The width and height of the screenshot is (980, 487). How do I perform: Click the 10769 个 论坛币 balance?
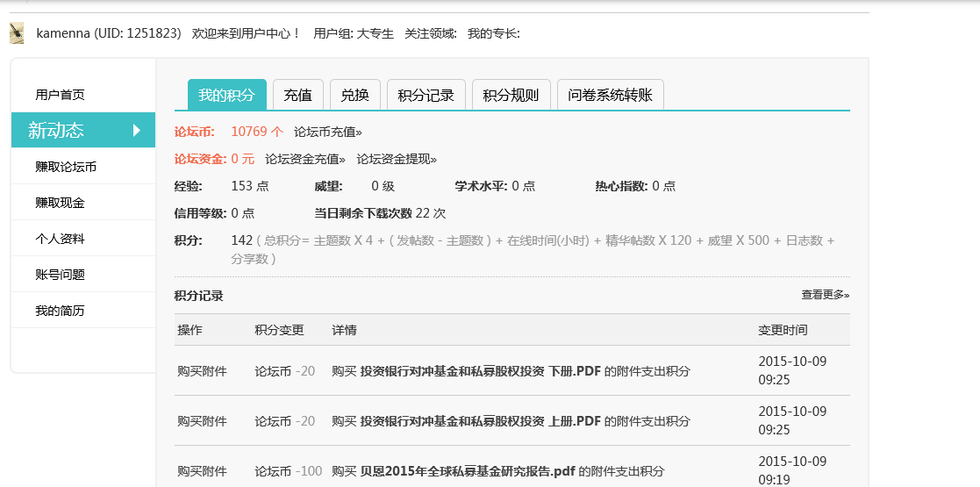pyautogui.click(x=257, y=132)
